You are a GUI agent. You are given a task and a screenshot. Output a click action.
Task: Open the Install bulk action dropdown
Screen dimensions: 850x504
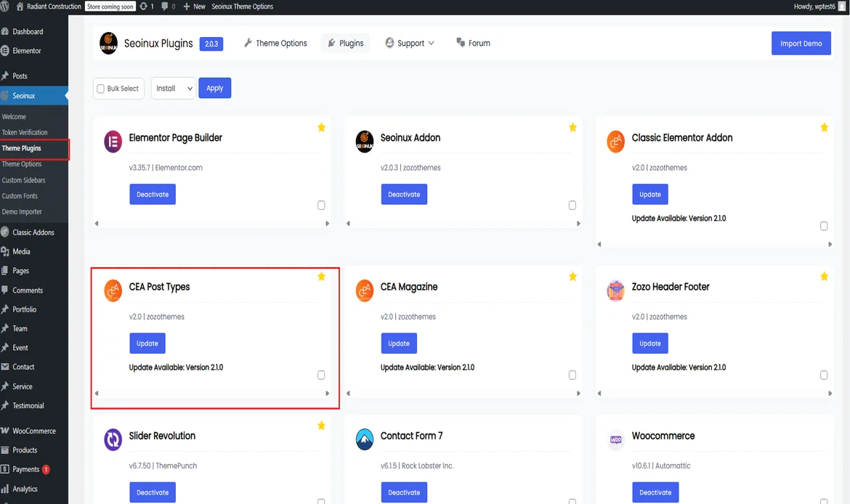tap(174, 89)
